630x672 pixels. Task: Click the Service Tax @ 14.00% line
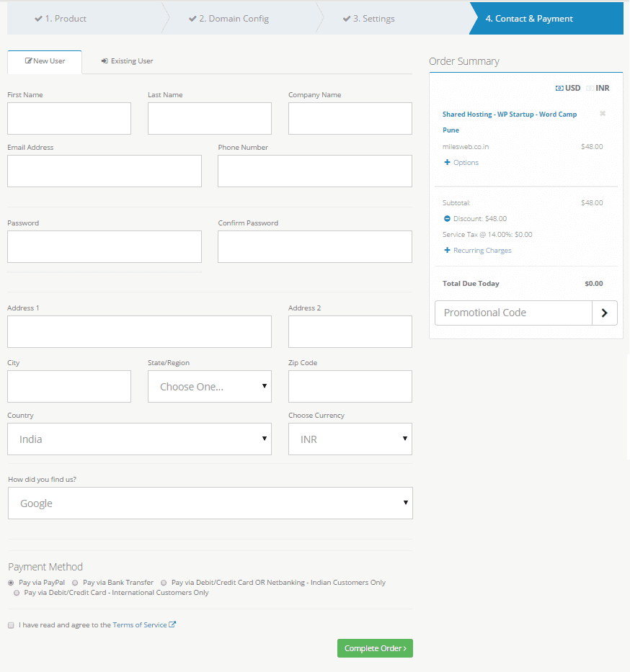pyautogui.click(x=487, y=234)
